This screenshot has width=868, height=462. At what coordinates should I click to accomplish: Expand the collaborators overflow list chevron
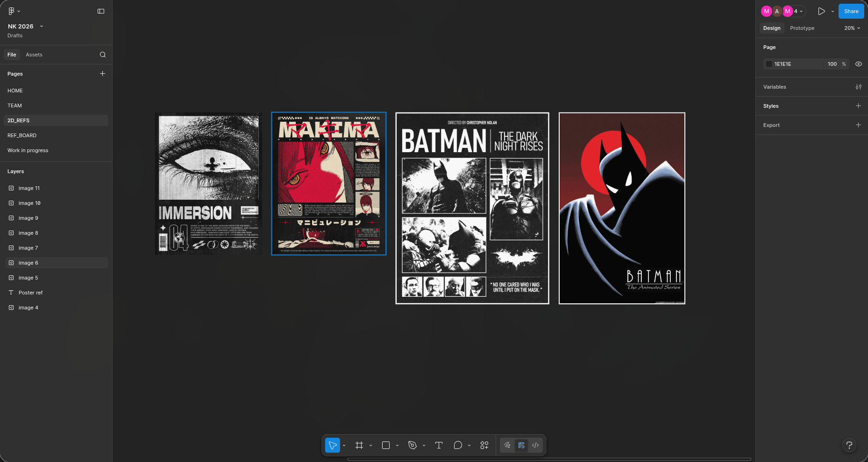[801, 11]
